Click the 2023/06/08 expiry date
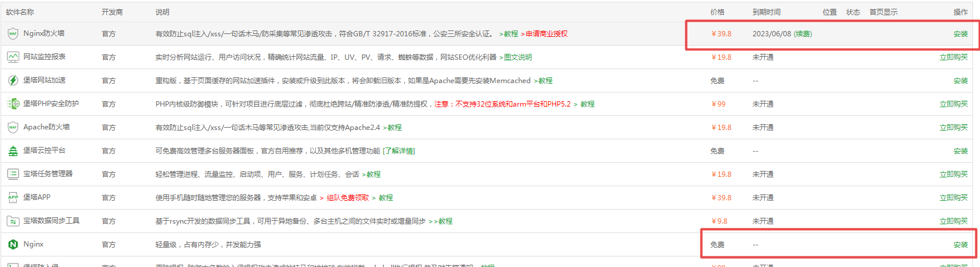980x267 pixels. coord(772,34)
